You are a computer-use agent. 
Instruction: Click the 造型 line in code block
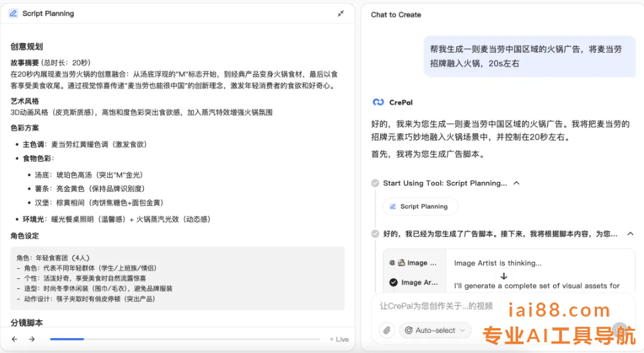tap(94, 288)
